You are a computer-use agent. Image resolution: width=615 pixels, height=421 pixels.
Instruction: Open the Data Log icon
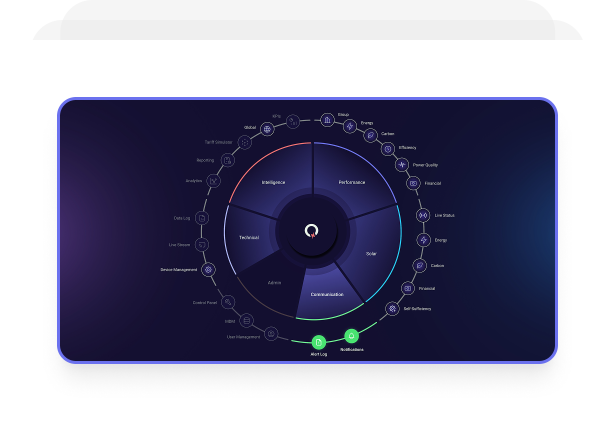[202, 218]
